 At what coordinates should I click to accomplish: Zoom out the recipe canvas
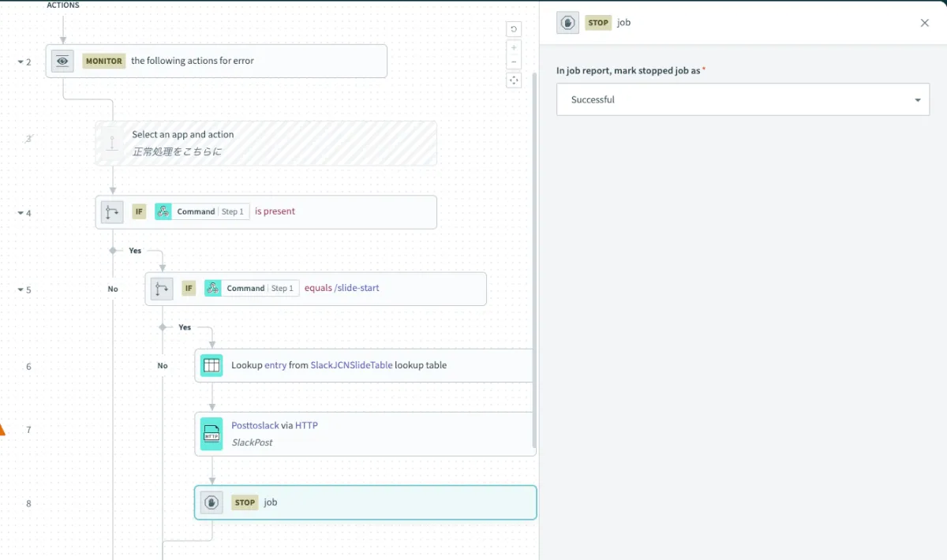coord(514,62)
